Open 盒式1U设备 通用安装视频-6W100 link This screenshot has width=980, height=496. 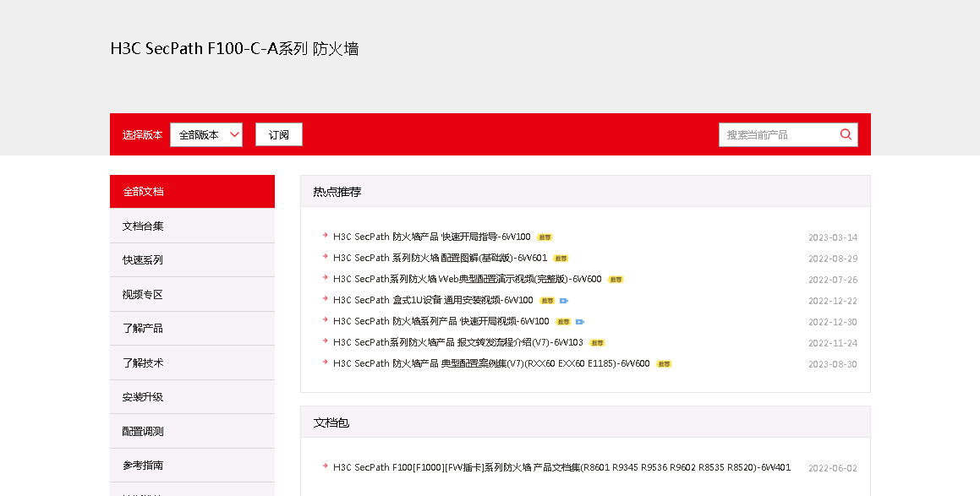click(x=433, y=301)
